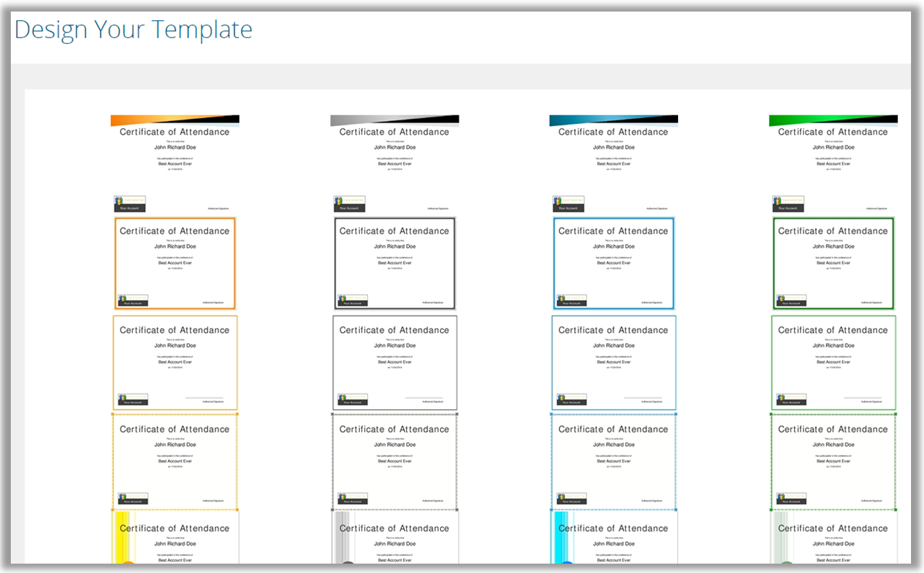Choose the thick orange border certificate template

point(175,263)
